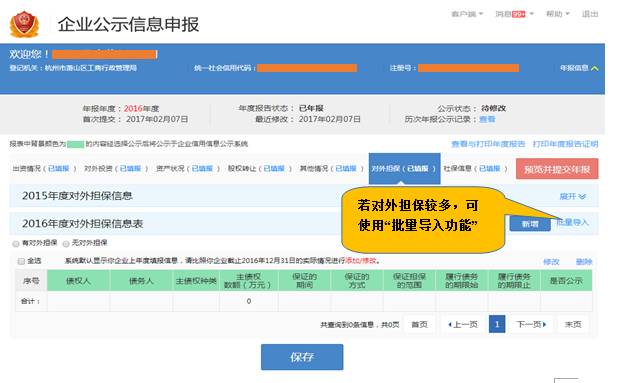Screen dimensions: 620x383
Task: Go to 首页 in pagination
Action: [x=419, y=325]
